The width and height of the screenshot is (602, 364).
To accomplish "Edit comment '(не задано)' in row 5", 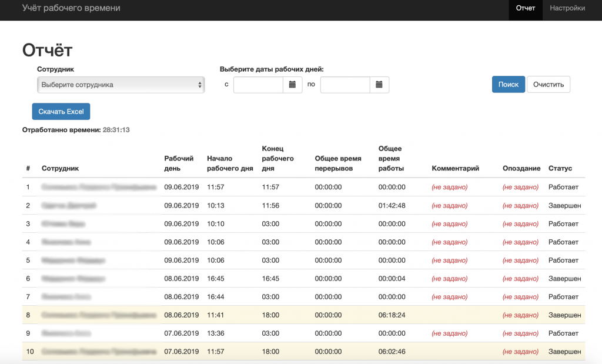I will (449, 261).
